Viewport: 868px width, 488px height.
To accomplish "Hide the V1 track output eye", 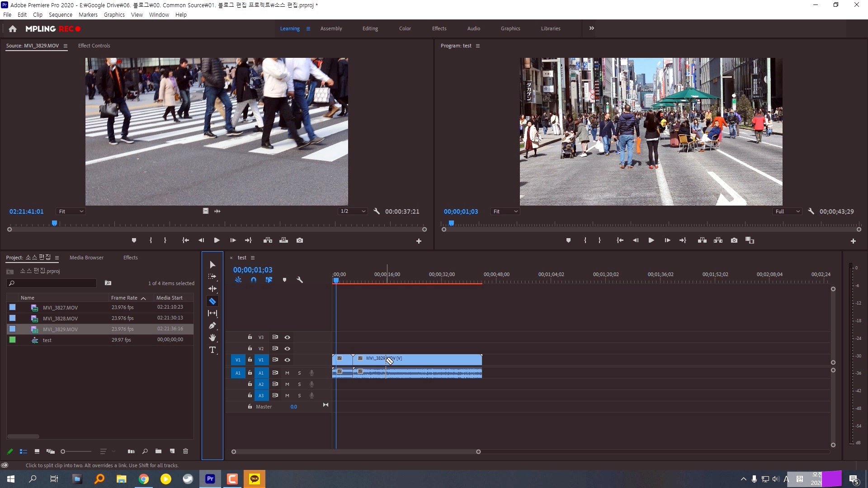I will point(287,360).
